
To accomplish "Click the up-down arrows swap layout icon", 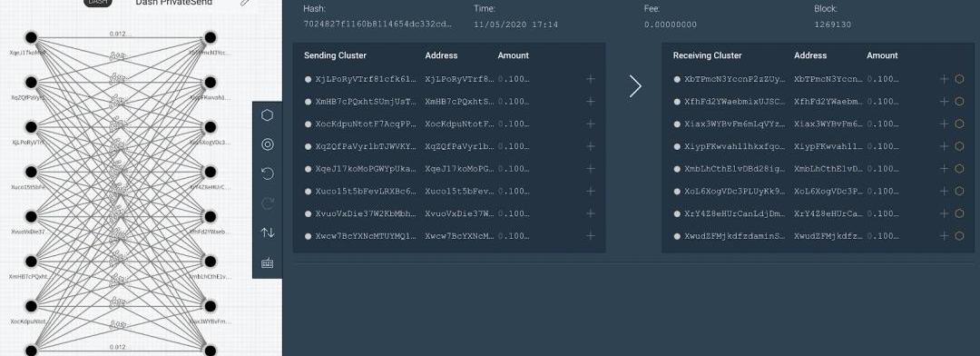I will coord(268,232).
